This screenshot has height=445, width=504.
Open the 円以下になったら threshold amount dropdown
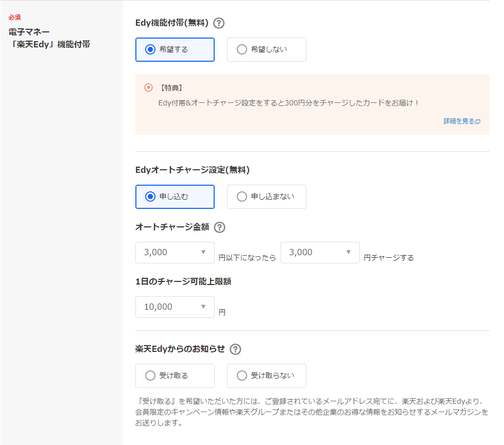point(175,253)
